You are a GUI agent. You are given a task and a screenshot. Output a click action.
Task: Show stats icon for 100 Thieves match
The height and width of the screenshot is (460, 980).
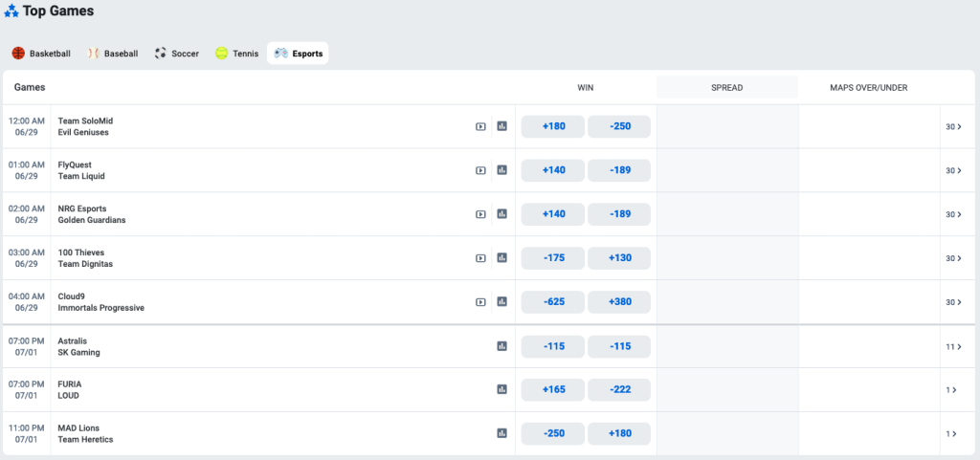tap(501, 258)
